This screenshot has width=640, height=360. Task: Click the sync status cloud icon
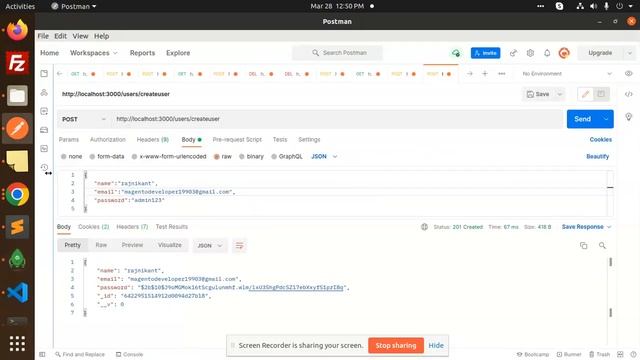point(456,53)
